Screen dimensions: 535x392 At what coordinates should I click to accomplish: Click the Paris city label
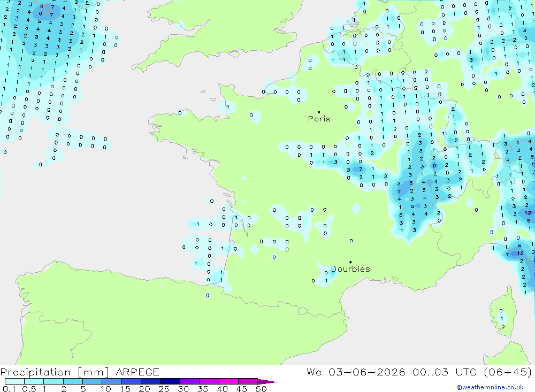(x=319, y=119)
